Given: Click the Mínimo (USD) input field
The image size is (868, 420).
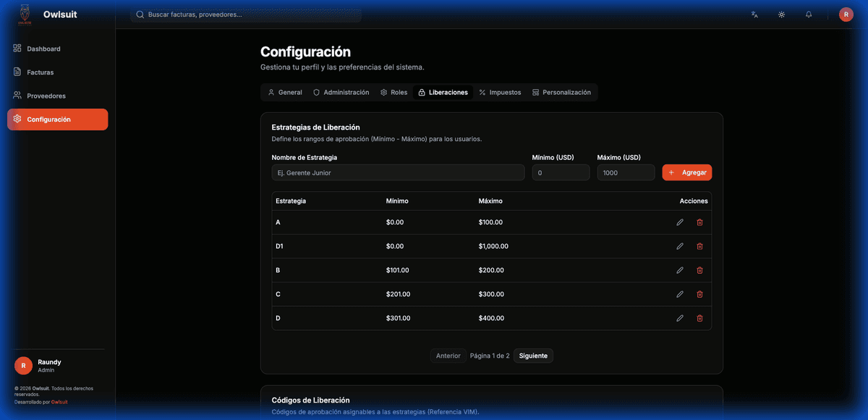Looking at the screenshot, I should [x=561, y=172].
